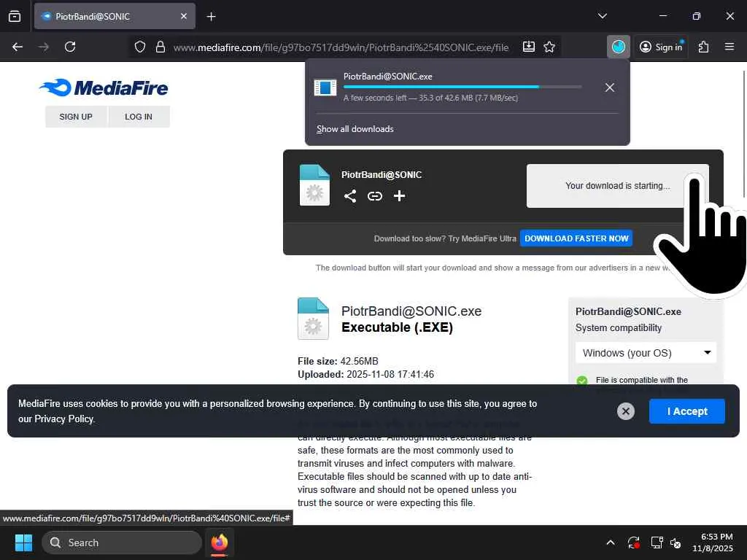Screen dimensions: 747x560
Task: Click the file type icon in download banner
Action: [x=314, y=185]
